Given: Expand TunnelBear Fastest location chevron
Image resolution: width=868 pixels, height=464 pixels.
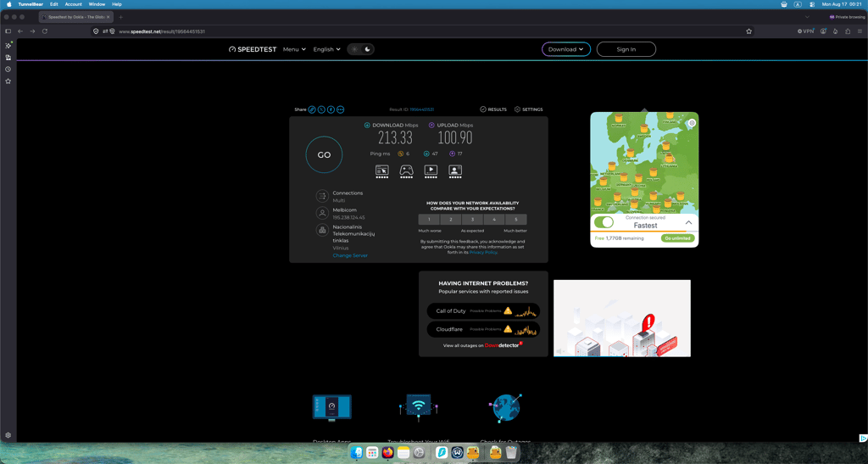Looking at the screenshot, I should 688,222.
